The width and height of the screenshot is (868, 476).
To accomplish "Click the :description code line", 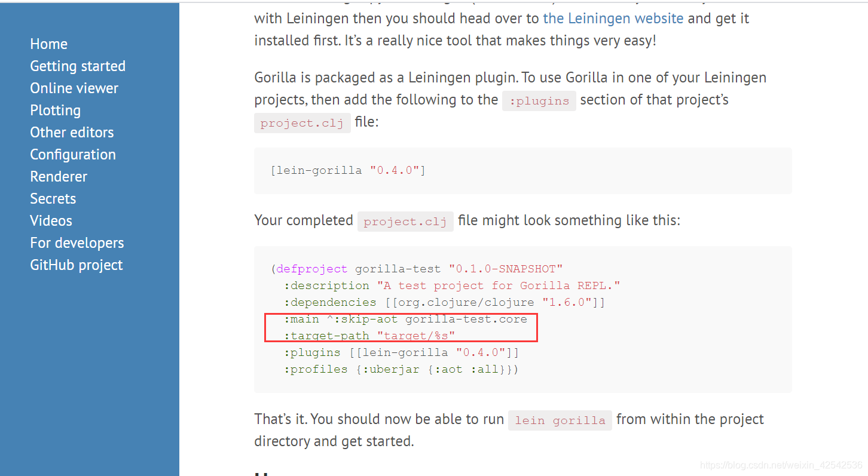I will (x=452, y=286).
